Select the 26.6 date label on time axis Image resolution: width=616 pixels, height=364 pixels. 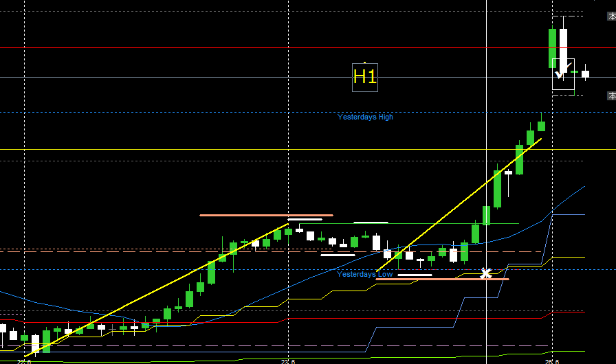553,361
